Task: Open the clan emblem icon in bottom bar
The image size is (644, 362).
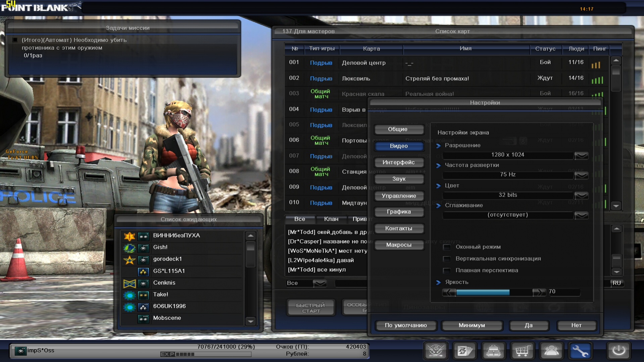Action: [436, 351]
